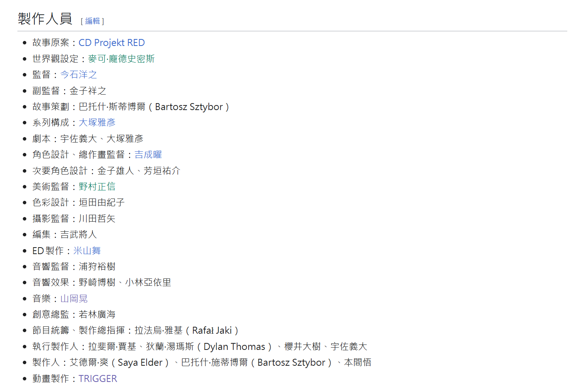Click 芳垣祐介 in 次要角色設計 row
575x392 pixels.
(x=162, y=171)
